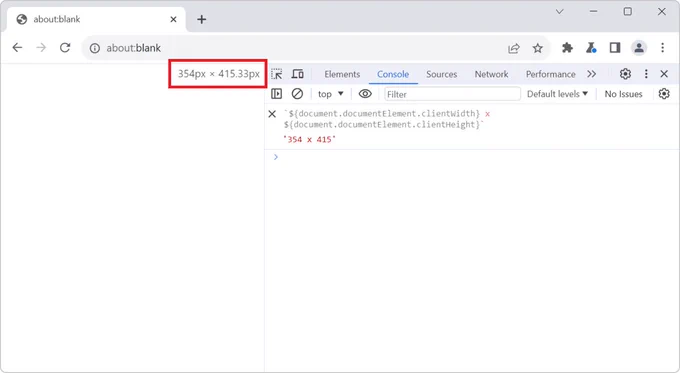Switch to the Performance tab

tap(551, 74)
